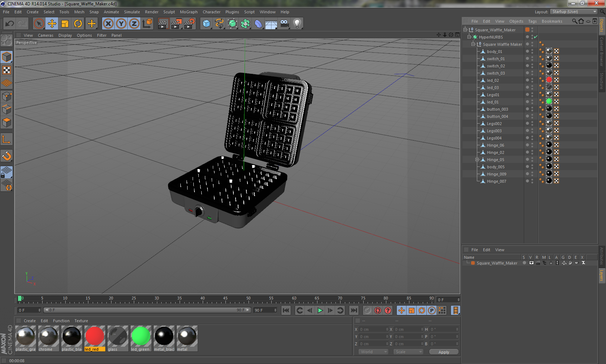Add a camera object
Screen dimensions: 606x364
click(284, 24)
